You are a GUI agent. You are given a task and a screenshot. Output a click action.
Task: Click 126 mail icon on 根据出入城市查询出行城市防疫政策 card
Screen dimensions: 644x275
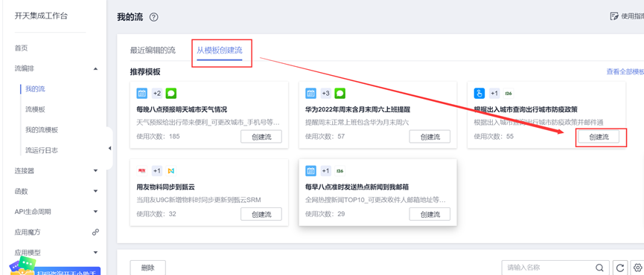click(x=508, y=94)
